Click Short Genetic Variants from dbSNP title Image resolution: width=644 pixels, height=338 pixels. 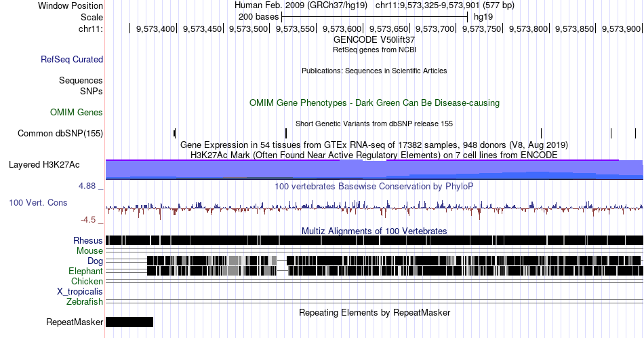374,124
